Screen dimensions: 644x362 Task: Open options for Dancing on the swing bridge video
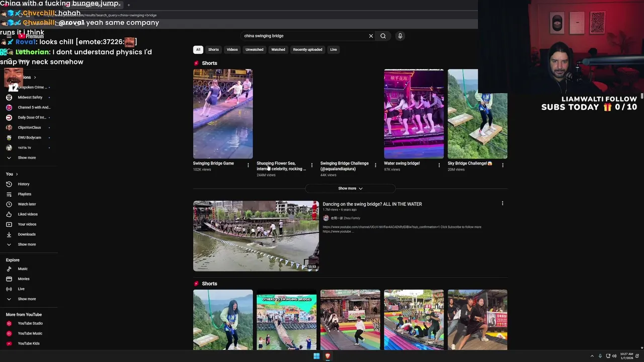click(502, 203)
